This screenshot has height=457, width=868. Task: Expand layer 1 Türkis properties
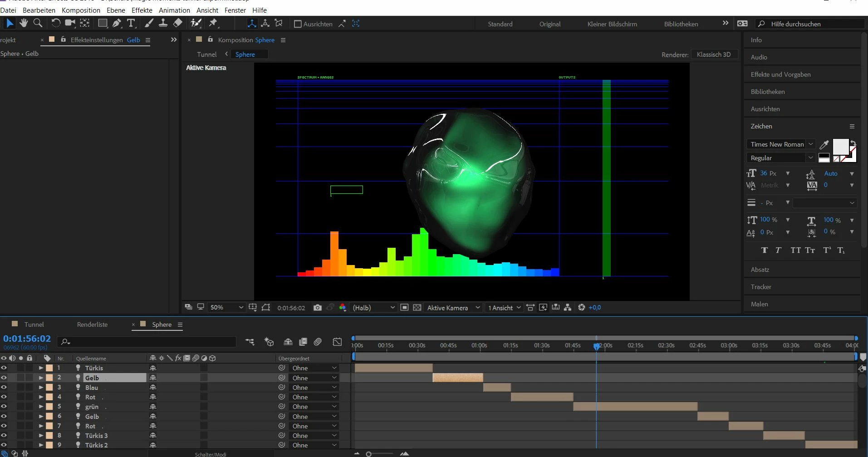pyautogui.click(x=41, y=368)
